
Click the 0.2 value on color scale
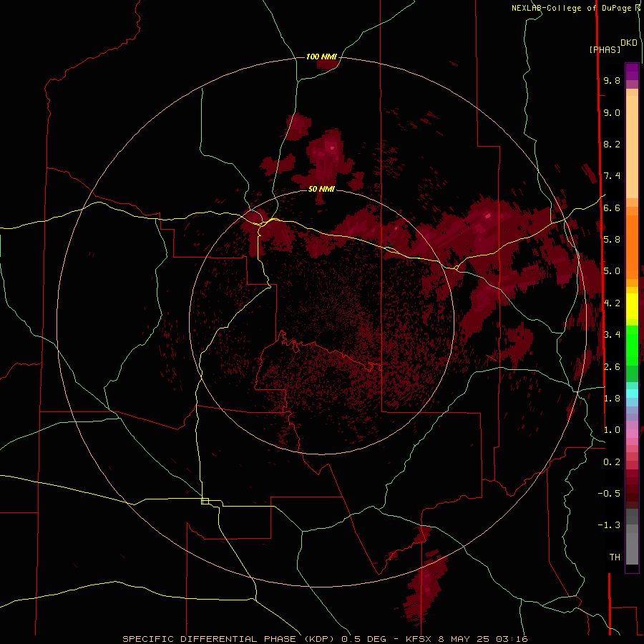click(x=612, y=462)
